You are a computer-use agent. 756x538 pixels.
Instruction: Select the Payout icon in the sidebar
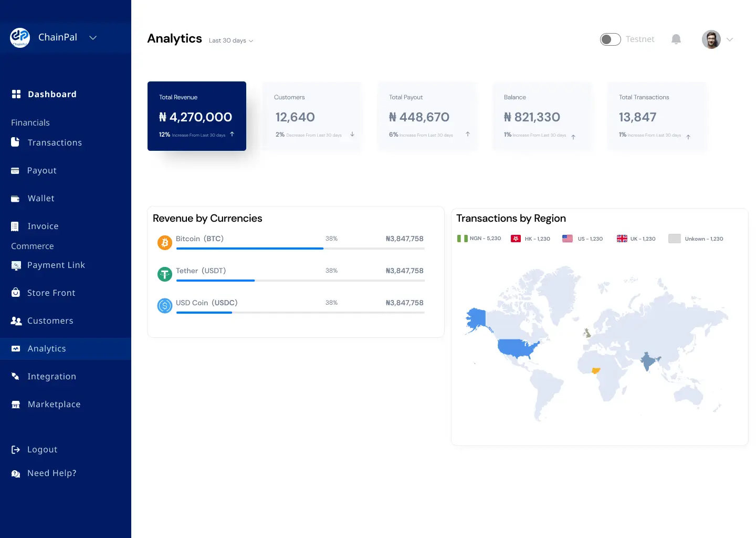tap(16, 170)
